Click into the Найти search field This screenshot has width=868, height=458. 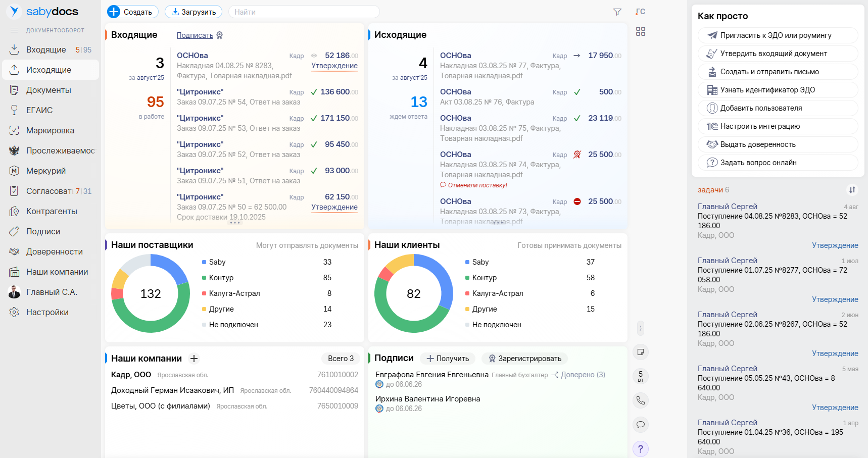coord(303,12)
